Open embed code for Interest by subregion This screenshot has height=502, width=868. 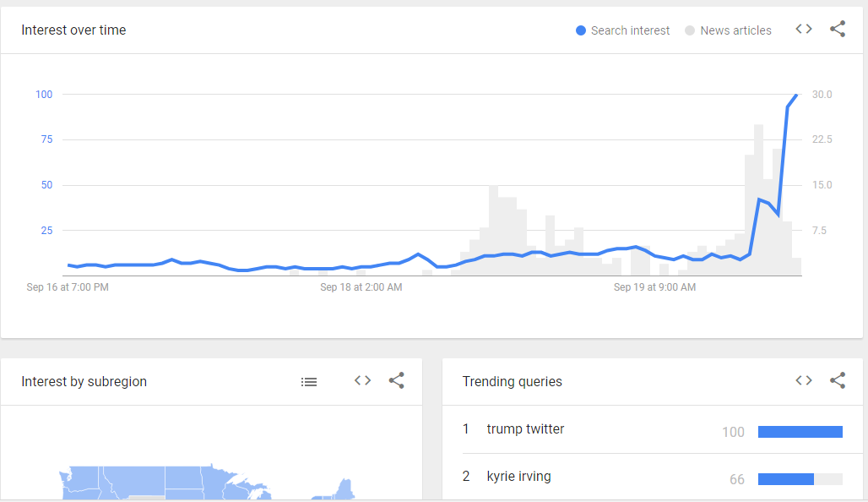pyautogui.click(x=362, y=381)
